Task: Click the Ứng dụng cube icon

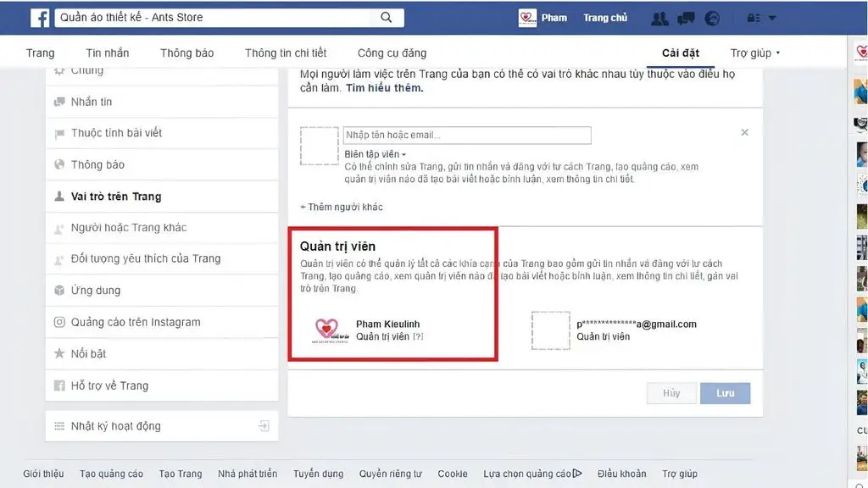Action: [59, 291]
